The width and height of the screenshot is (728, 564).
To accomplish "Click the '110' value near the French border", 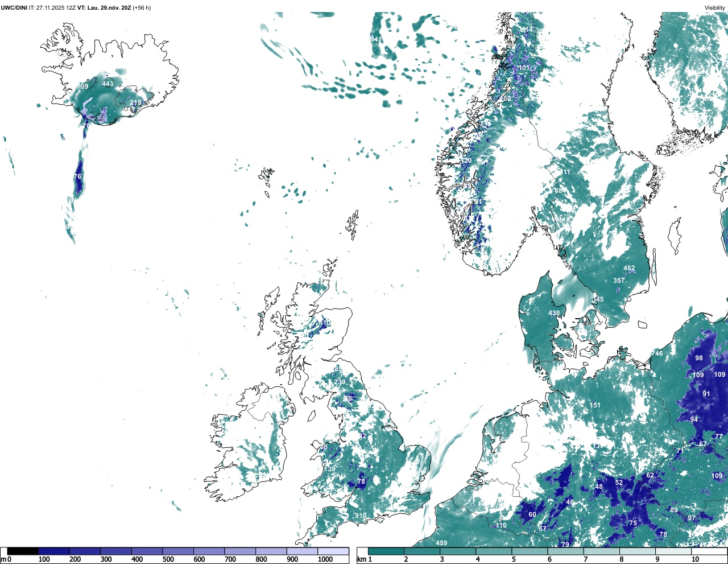I will click(501, 526).
